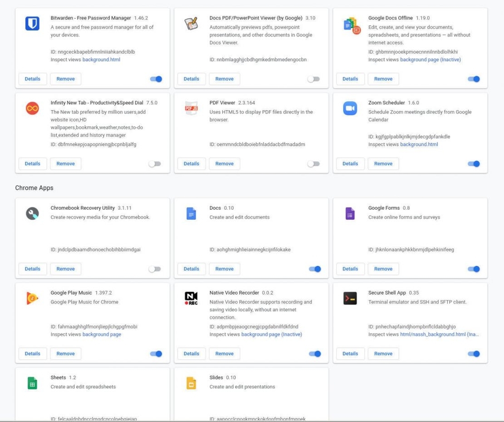Turn off the Zoom Scheduler extension
Screen dimensions: 504x422
473,164
